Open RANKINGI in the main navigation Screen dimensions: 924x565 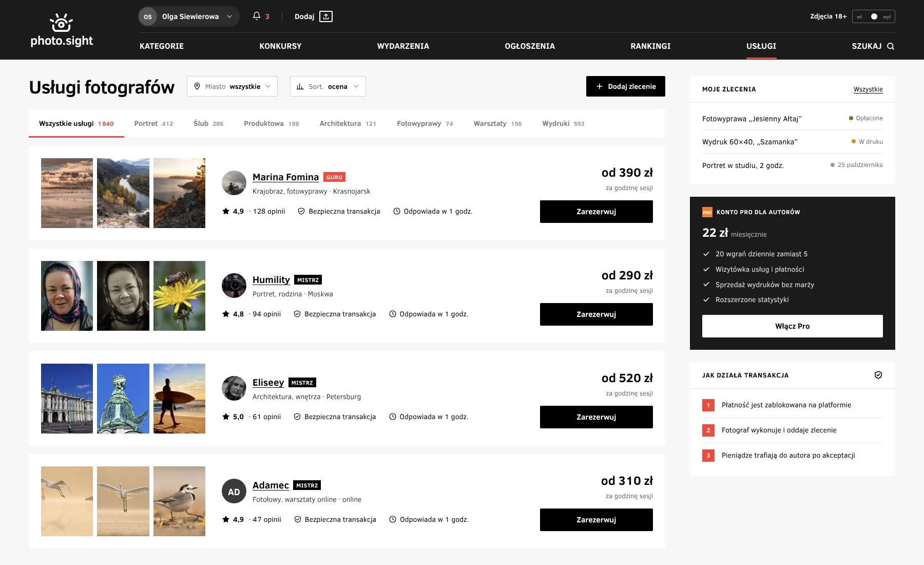[650, 46]
